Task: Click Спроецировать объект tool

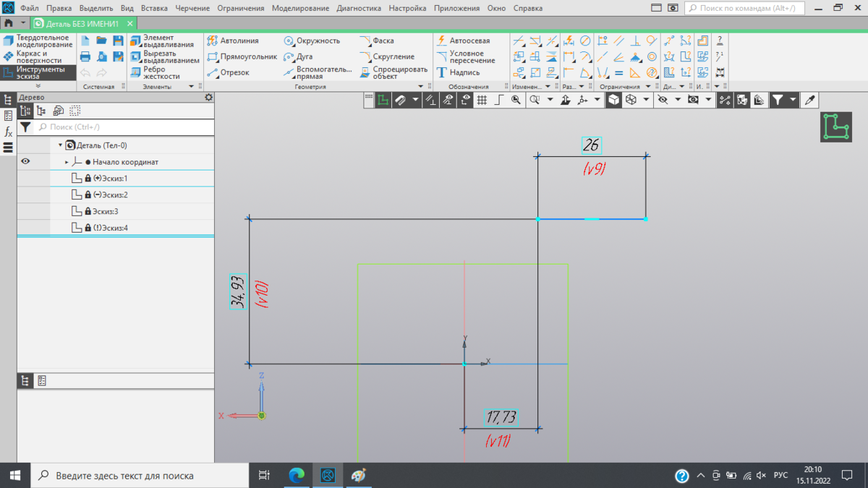Action: [x=393, y=72]
